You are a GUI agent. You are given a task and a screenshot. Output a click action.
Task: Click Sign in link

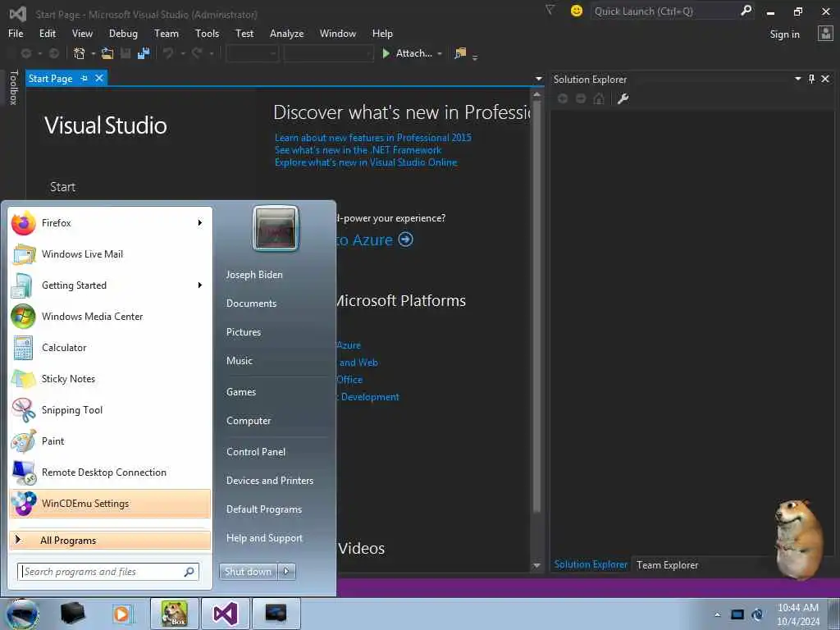pyautogui.click(x=784, y=34)
